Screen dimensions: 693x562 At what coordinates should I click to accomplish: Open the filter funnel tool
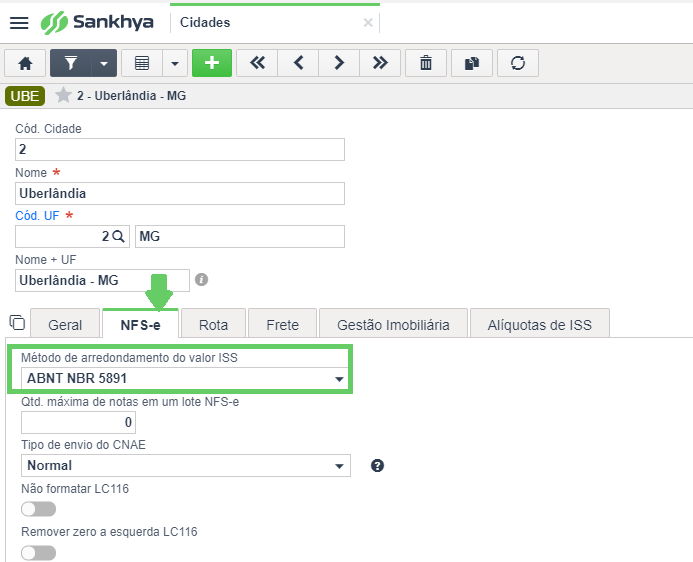coord(71,63)
